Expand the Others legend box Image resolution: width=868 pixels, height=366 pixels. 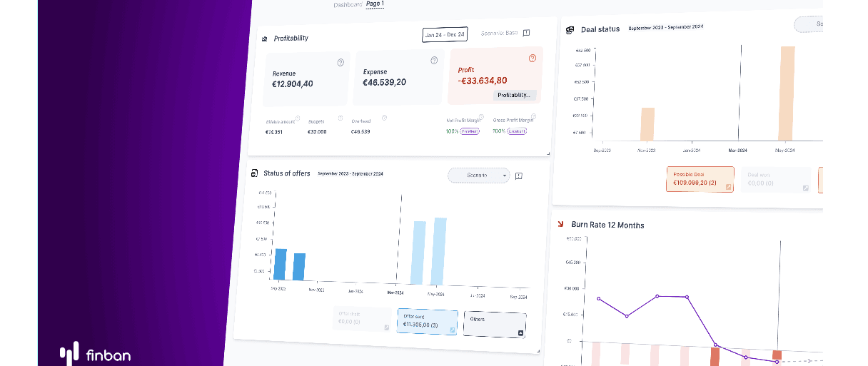point(494,323)
